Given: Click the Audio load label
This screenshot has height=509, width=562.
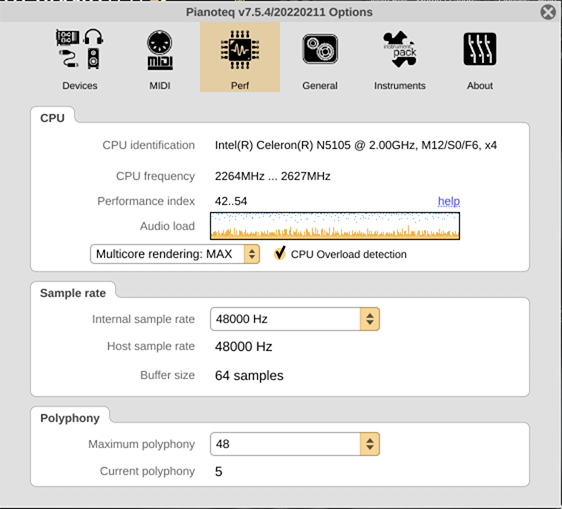Looking at the screenshot, I should coord(167,226).
